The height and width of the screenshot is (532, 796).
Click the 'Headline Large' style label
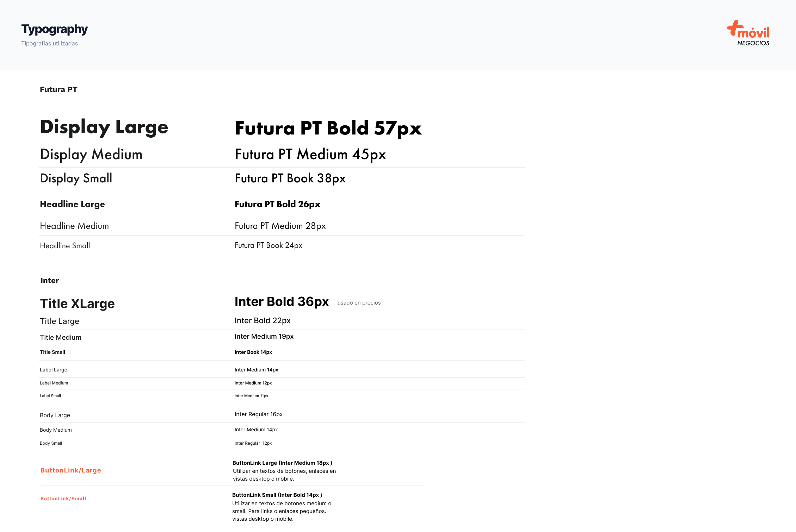[72, 204]
